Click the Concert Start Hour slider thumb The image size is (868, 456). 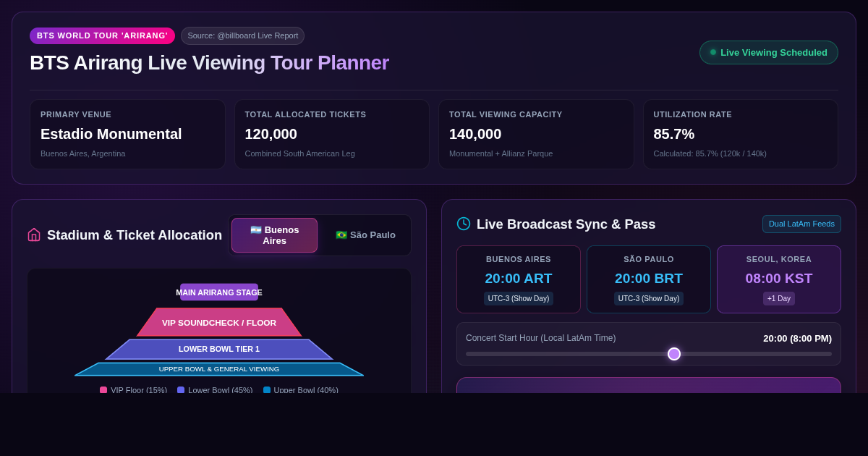coord(674,354)
